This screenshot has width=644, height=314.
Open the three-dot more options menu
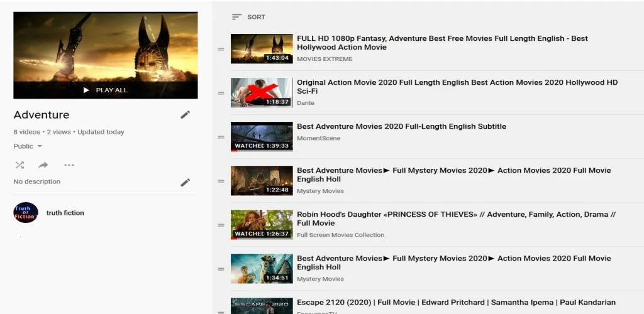69,165
